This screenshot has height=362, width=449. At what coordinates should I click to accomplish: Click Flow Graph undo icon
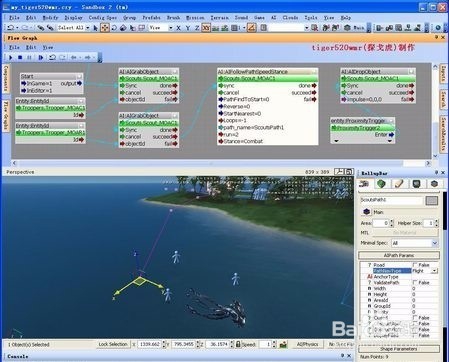pyautogui.click(x=52, y=58)
